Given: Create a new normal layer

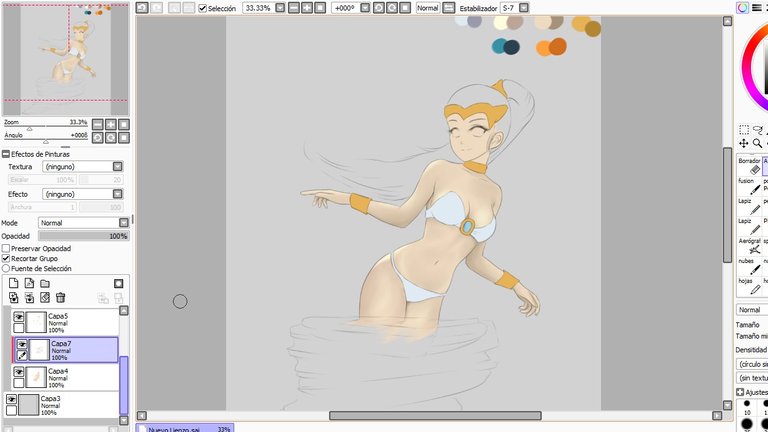Looking at the screenshot, I should [14, 283].
